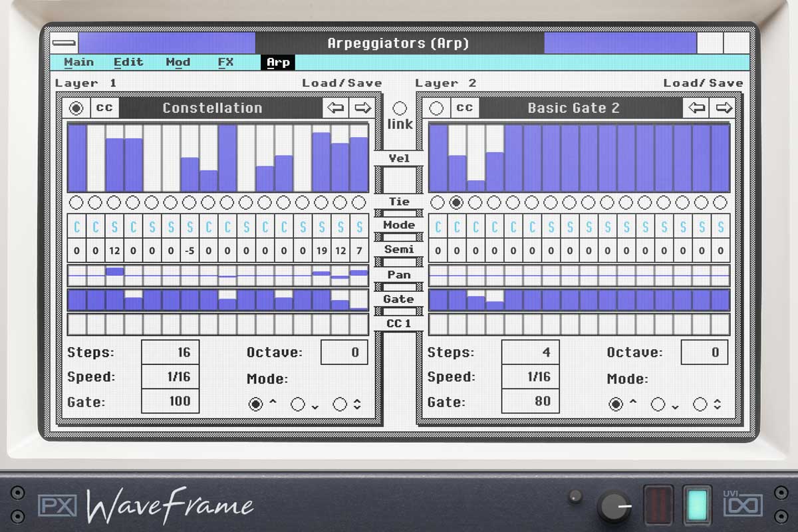Open the FX tab
The image size is (798, 532).
pos(225,63)
